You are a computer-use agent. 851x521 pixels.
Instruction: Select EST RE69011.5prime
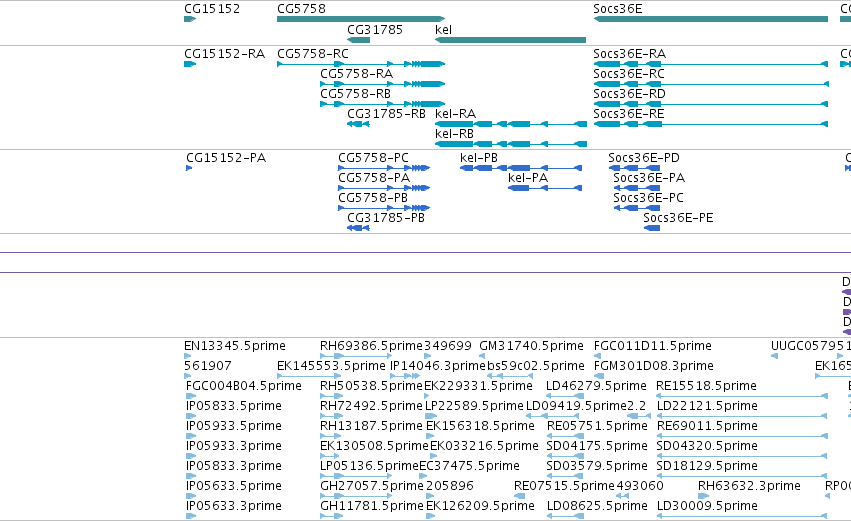tap(707, 427)
